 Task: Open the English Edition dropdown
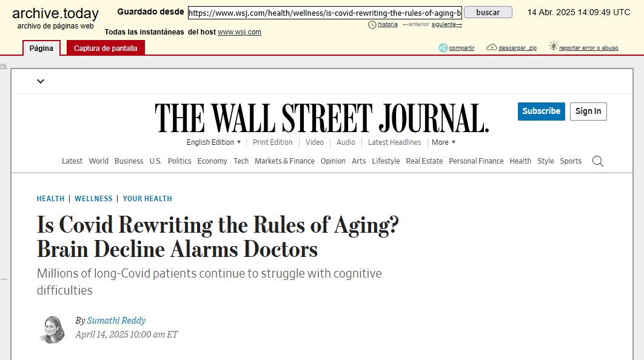pos(213,142)
